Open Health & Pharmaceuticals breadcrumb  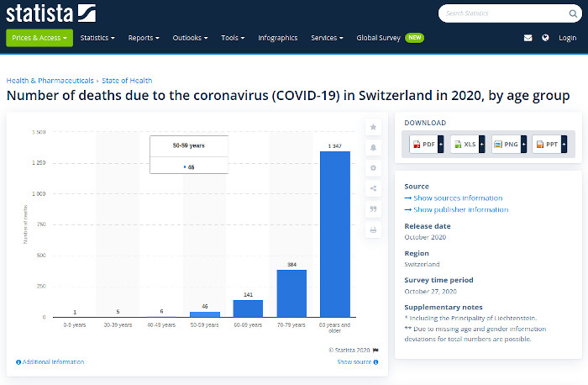click(x=50, y=81)
